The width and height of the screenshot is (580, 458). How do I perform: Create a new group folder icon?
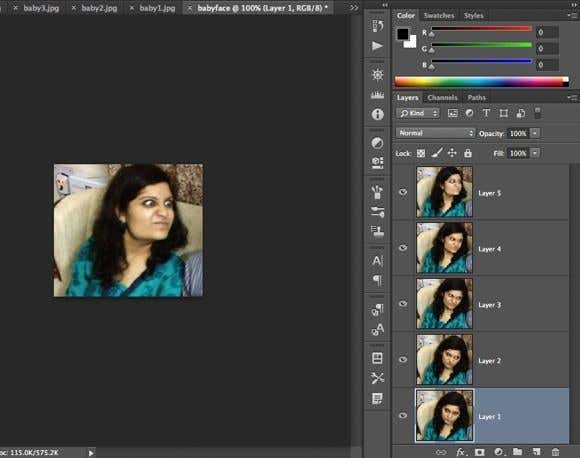click(x=517, y=451)
